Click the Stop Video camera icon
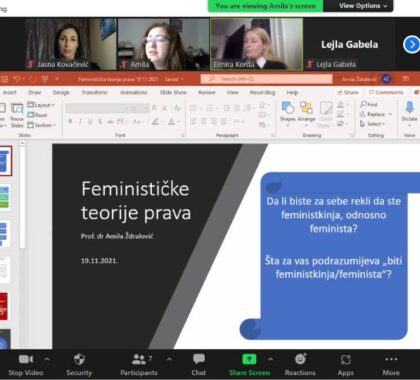 (26, 359)
